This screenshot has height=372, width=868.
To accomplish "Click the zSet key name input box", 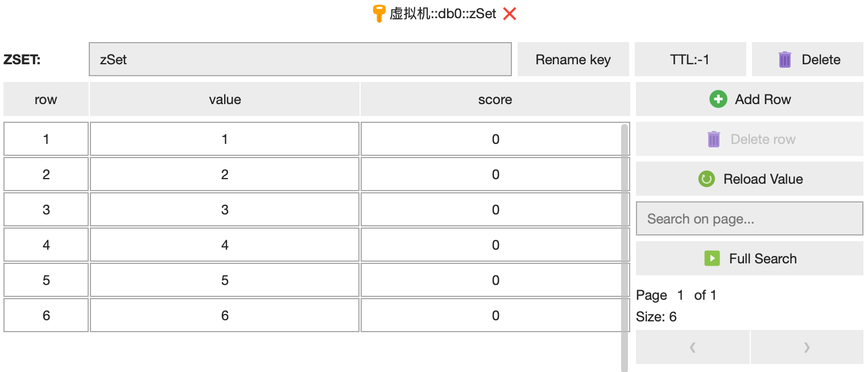I will tap(300, 59).
